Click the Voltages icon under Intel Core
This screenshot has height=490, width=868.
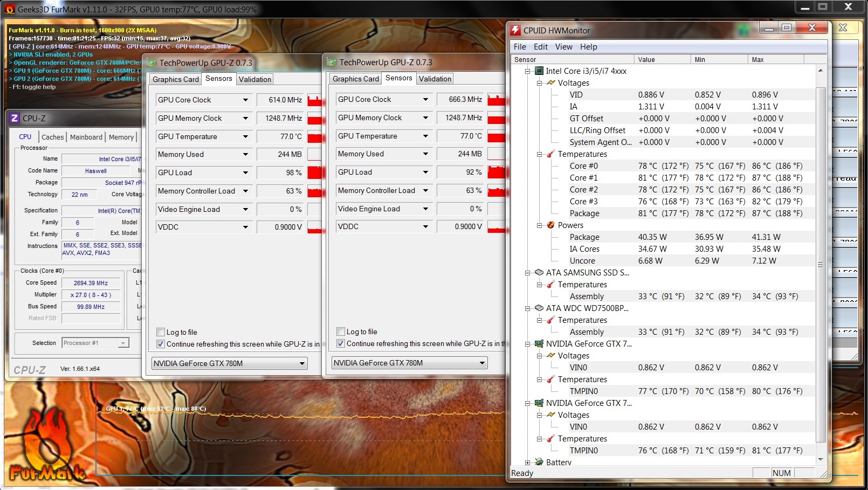tap(550, 82)
